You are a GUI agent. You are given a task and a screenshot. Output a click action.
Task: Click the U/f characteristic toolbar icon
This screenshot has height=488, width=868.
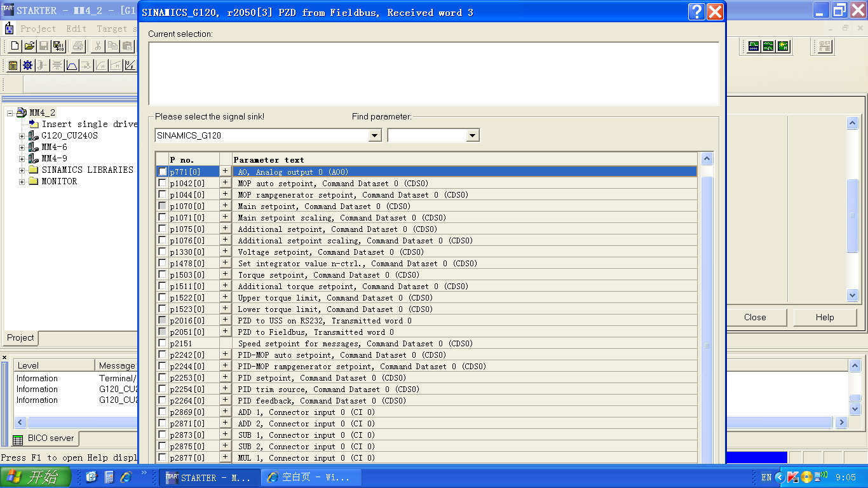click(130, 65)
